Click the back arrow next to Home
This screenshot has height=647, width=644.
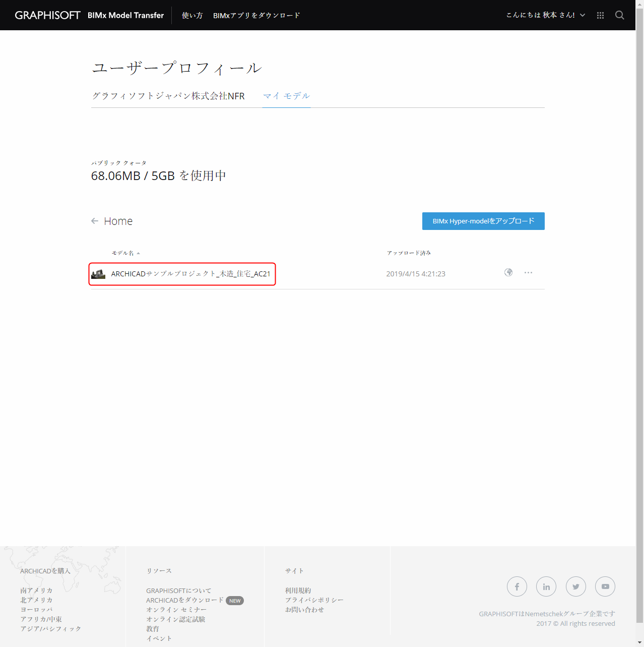pyautogui.click(x=95, y=221)
